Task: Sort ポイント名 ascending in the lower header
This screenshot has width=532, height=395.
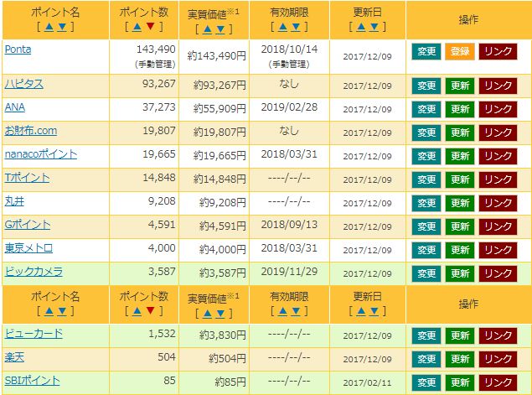Action: pos(49,311)
